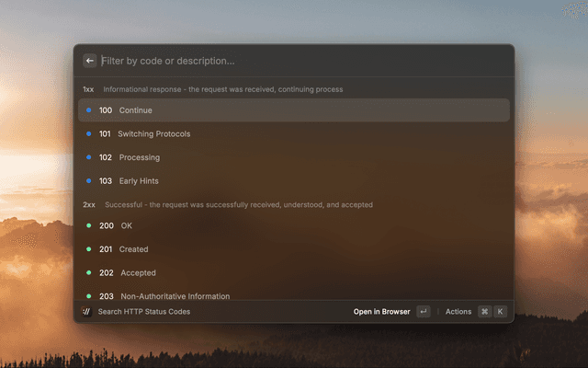This screenshot has height=368, width=588.
Task: Select the 201 Created list item
Action: 294,249
